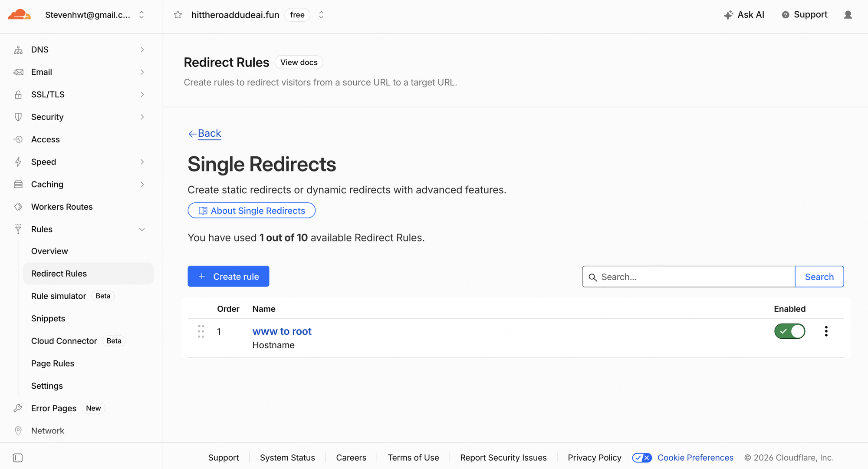
Task: Collapse the Rules menu chevron
Action: pos(142,229)
